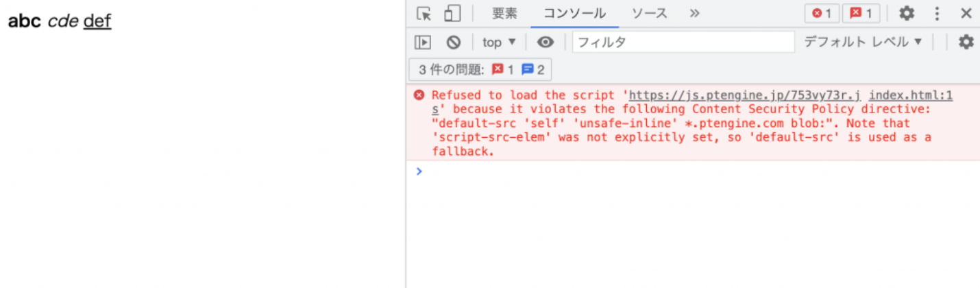Open the デフォルト レベル dropdown
This screenshot has height=288, width=980.
863,42
